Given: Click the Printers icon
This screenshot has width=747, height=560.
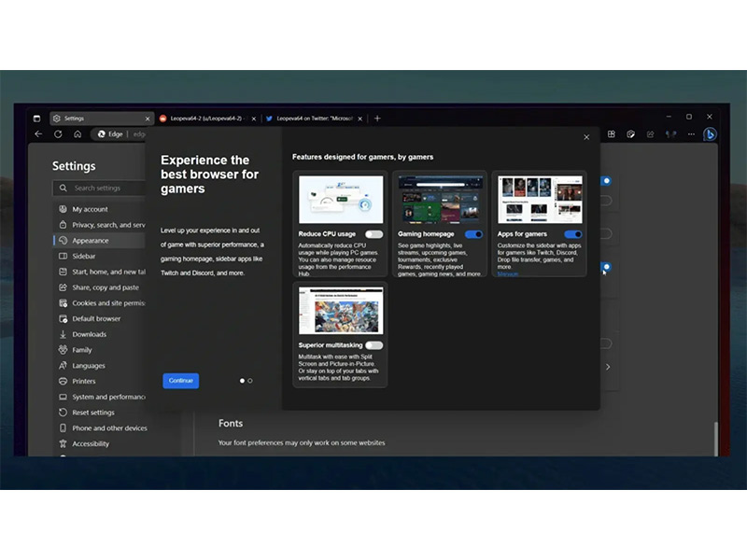Looking at the screenshot, I should (x=63, y=381).
